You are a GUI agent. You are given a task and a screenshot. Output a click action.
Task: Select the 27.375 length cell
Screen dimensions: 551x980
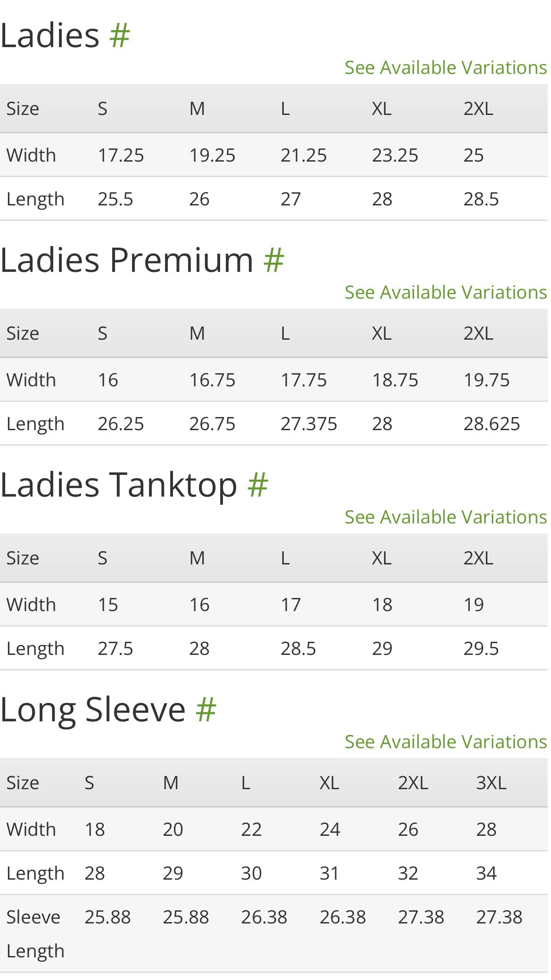coord(309,424)
